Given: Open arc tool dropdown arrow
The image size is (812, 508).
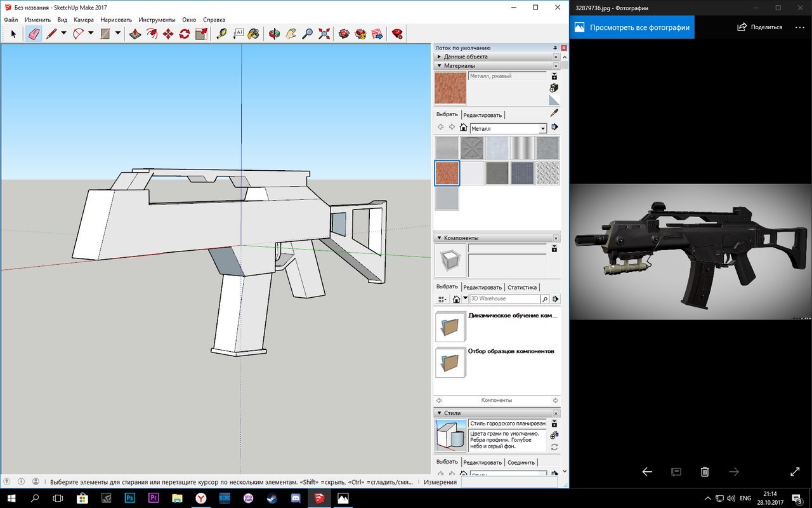Looking at the screenshot, I should point(91,34).
